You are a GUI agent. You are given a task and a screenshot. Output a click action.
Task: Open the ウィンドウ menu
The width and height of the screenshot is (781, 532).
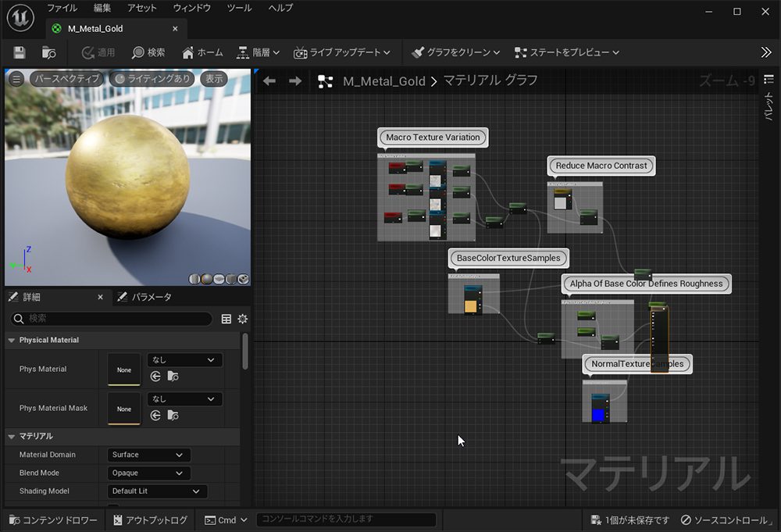coord(191,8)
